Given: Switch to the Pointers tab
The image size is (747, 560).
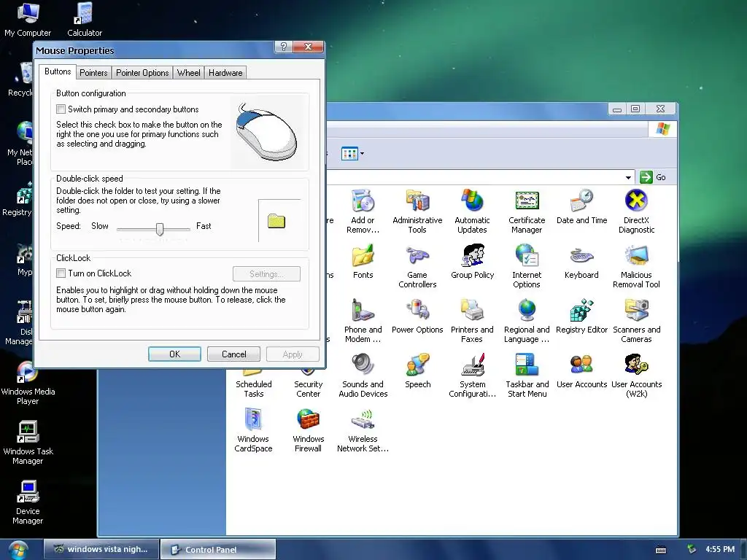Looking at the screenshot, I should (x=93, y=72).
